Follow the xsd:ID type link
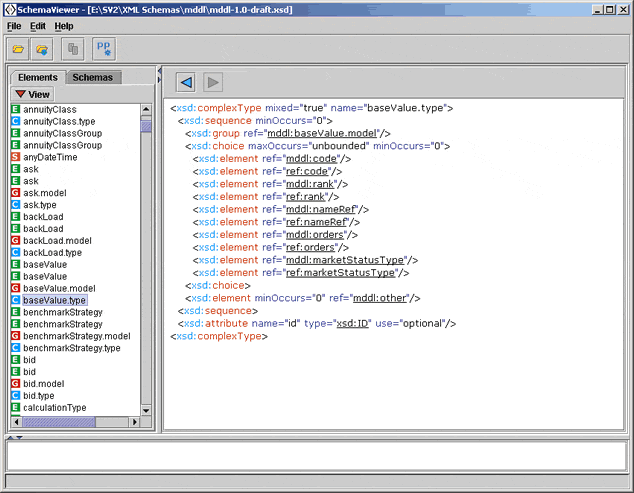The image size is (634, 493). pos(353,324)
